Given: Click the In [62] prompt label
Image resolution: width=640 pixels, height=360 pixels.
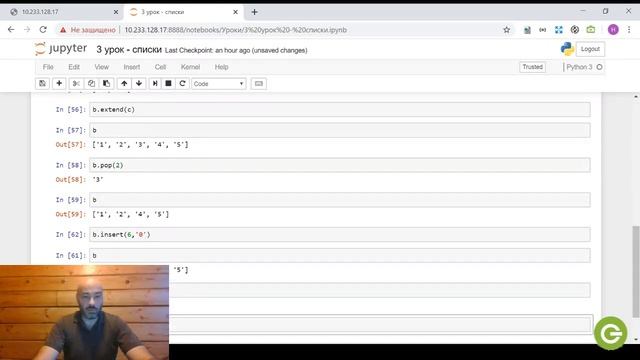Looking at the screenshot, I should tap(71, 234).
